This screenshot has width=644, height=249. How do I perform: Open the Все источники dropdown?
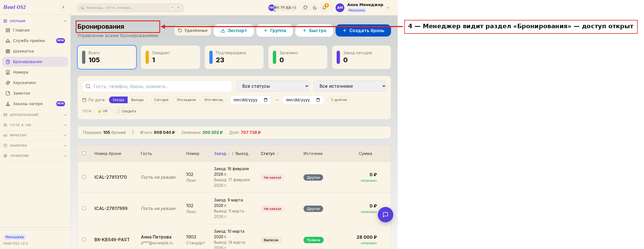tap(350, 86)
